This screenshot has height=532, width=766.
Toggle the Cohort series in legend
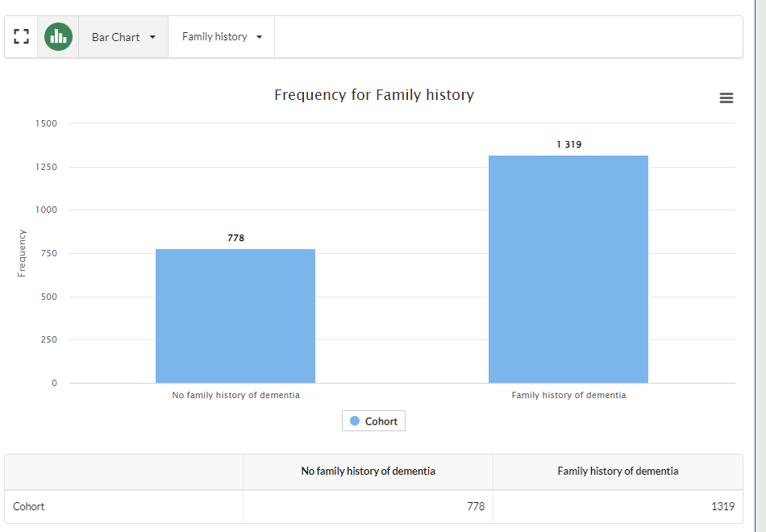pyautogui.click(x=381, y=421)
